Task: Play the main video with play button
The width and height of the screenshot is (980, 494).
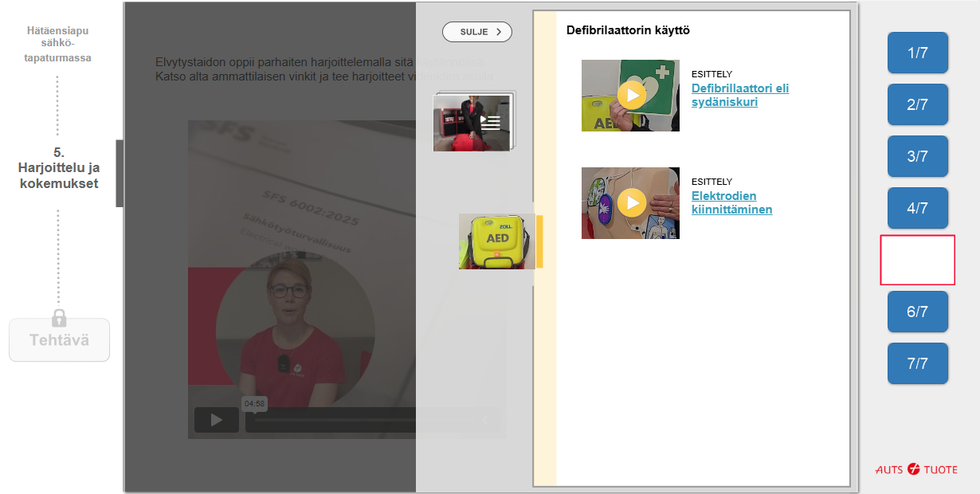Action: 217,420
